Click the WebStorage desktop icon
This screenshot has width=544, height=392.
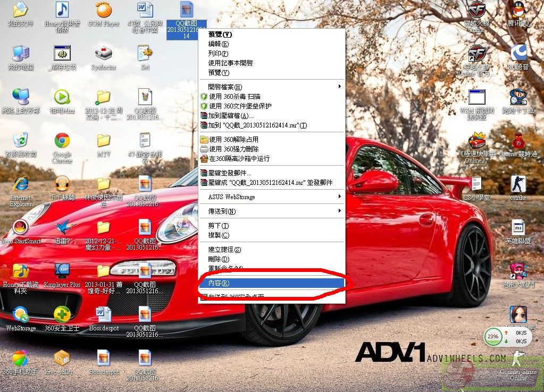[x=21, y=314]
